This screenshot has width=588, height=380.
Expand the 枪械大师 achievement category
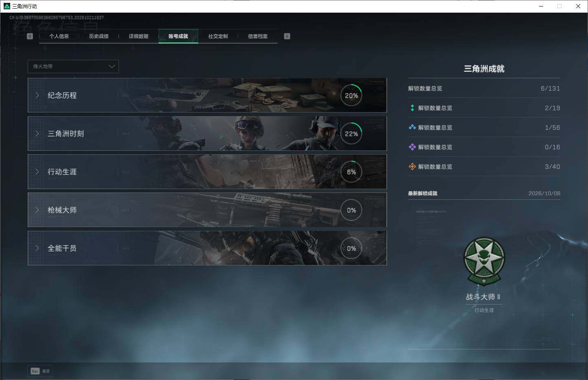pyautogui.click(x=207, y=210)
